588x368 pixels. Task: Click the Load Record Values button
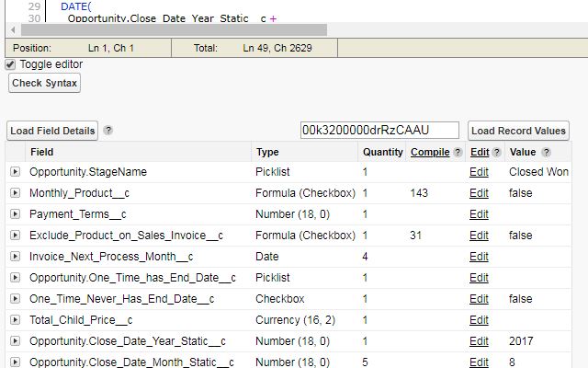pyautogui.click(x=518, y=131)
